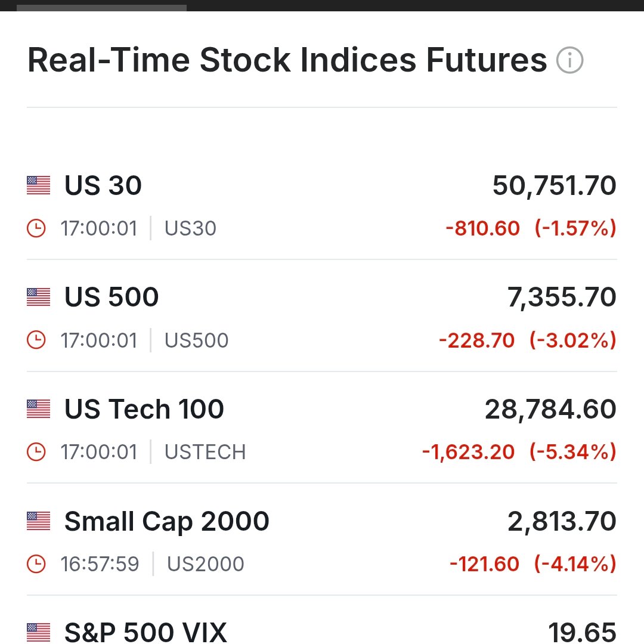Image resolution: width=644 pixels, height=644 pixels.
Task: Click the red clock icon under US 500
Action: (x=36, y=340)
